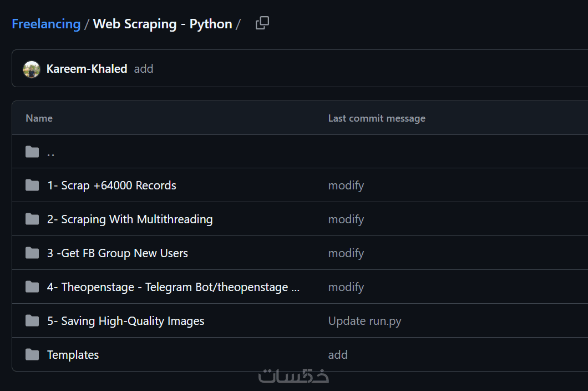This screenshot has height=391, width=588.
Task: Click the folder icon beside parent directory dots
Action: [32, 152]
